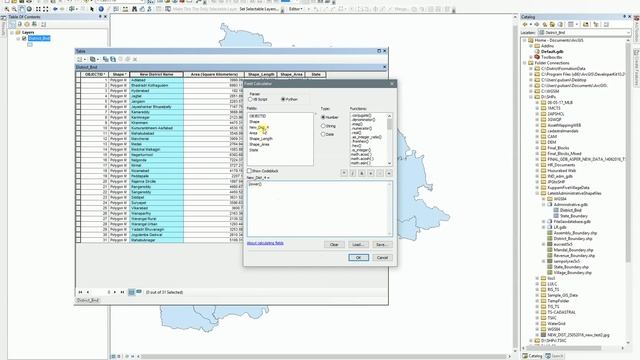Viewport: 640px width, 360px height.
Task: Switch to Catalog tab at bottom right
Action: pos(532,356)
